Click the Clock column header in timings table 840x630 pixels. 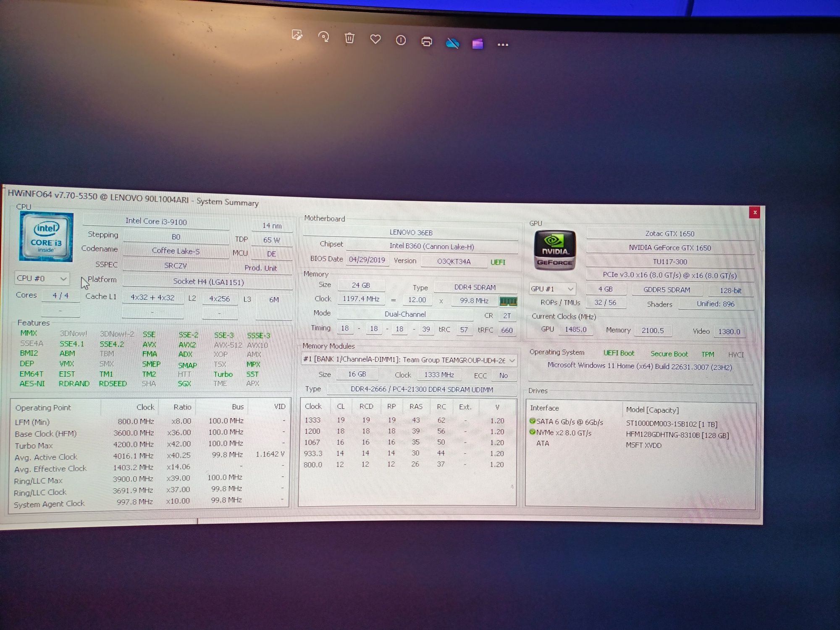tap(313, 406)
